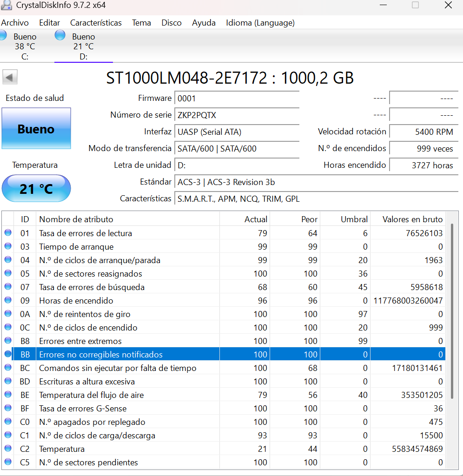Click the Peor column header
The width and height of the screenshot is (463, 476).
(295, 219)
